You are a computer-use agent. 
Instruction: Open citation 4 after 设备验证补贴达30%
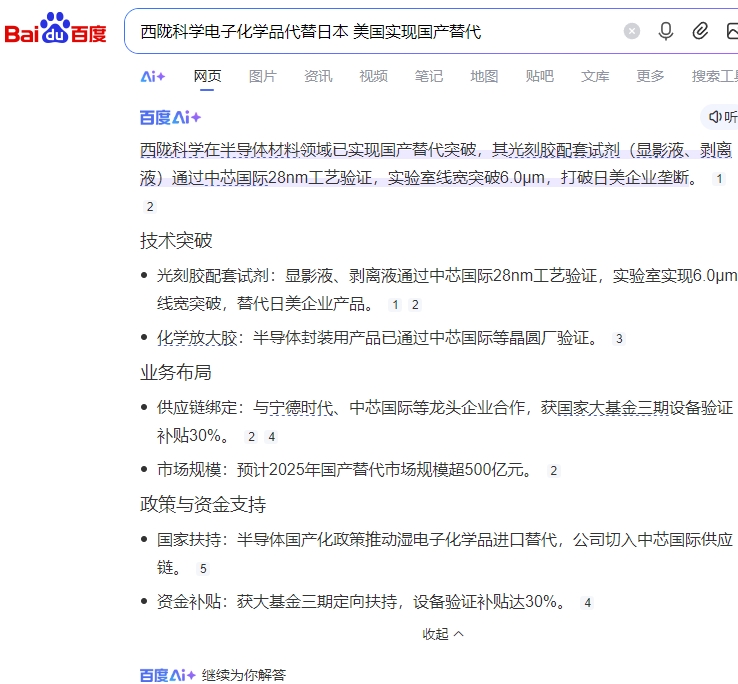(x=587, y=603)
